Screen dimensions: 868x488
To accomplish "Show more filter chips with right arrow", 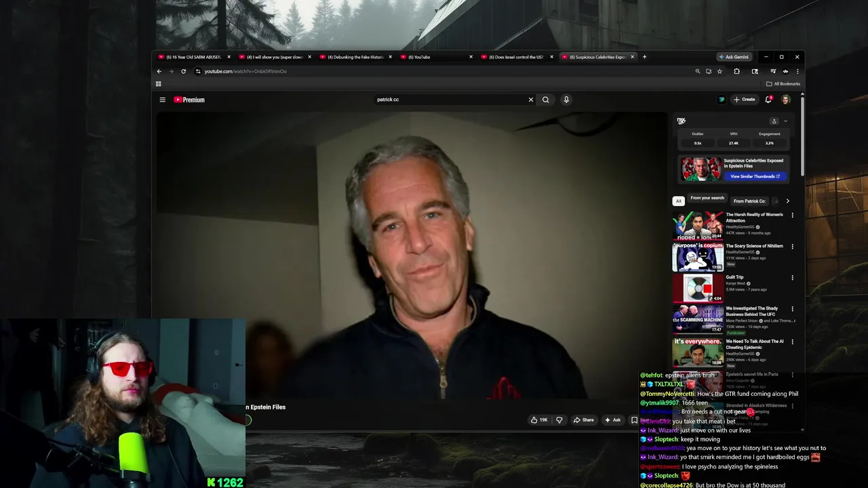I will pyautogui.click(x=787, y=201).
